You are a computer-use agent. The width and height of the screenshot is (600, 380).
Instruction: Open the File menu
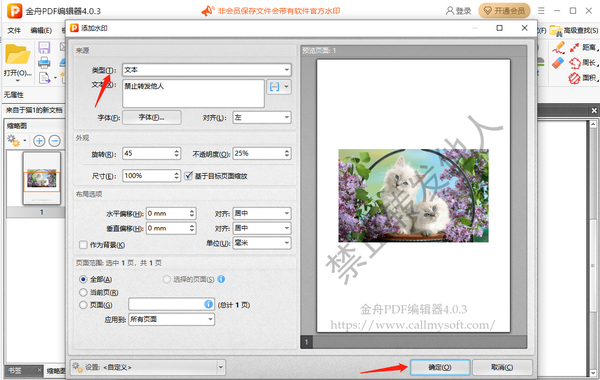[x=14, y=30]
